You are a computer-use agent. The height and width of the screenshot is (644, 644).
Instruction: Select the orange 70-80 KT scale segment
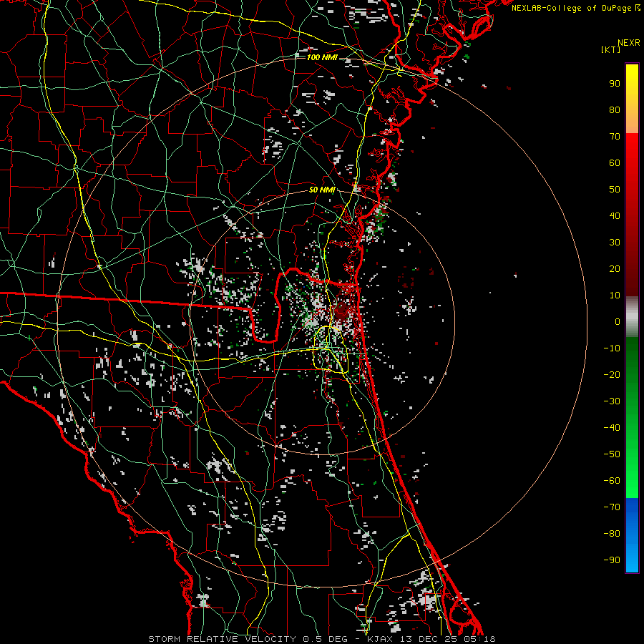coord(632,122)
